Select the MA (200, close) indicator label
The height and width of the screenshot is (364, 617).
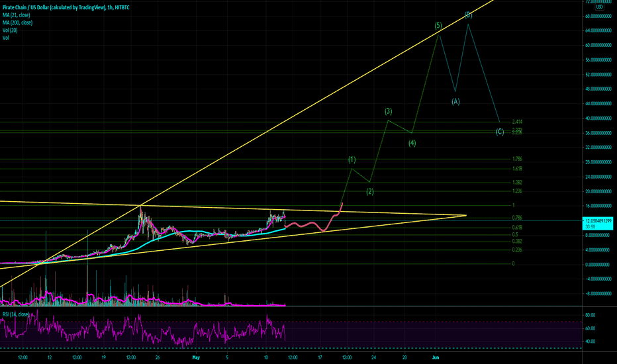[17, 23]
